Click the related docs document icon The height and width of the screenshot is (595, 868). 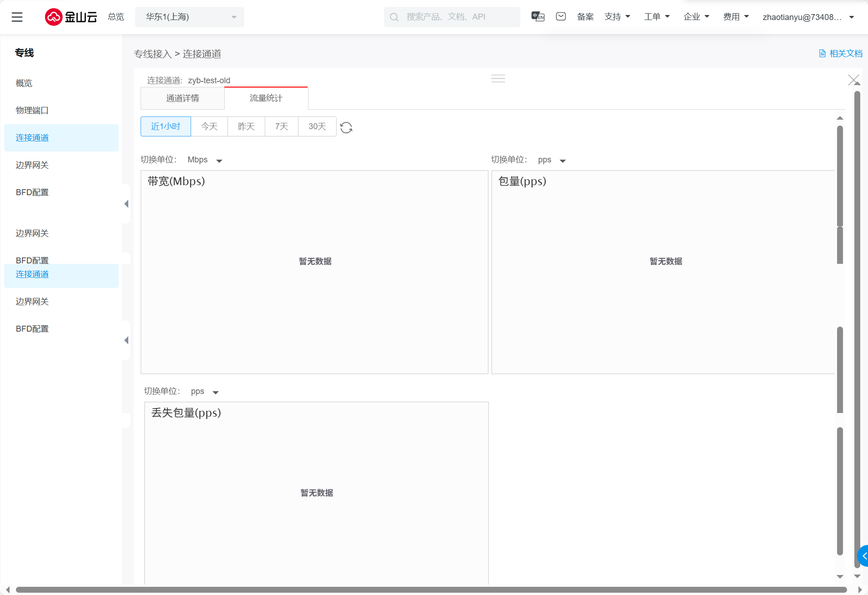tap(822, 54)
